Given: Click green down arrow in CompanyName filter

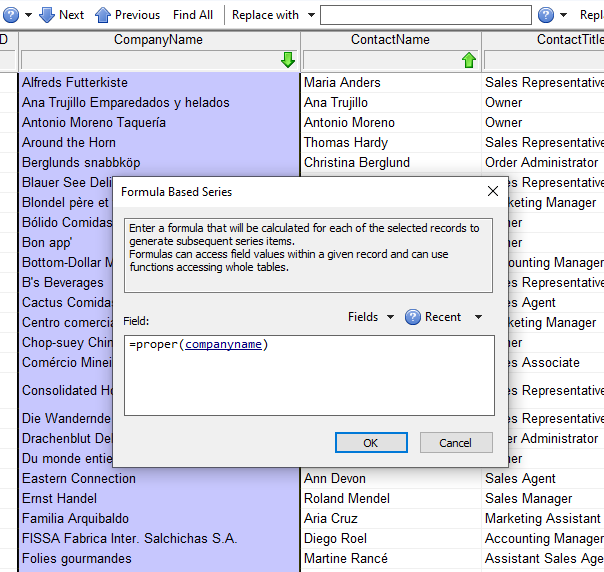Looking at the screenshot, I should click(288, 60).
